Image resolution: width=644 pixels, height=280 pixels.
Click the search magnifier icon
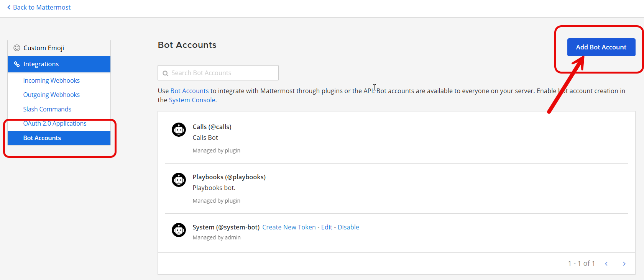click(x=166, y=73)
